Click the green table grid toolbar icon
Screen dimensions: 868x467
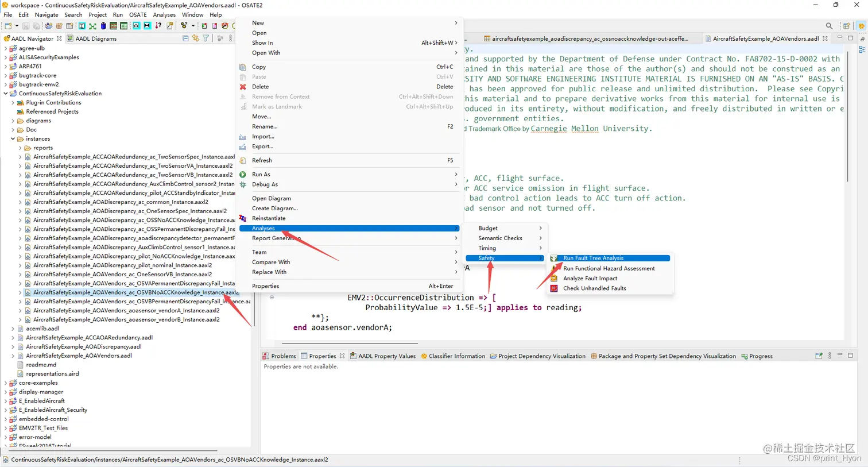(123, 26)
